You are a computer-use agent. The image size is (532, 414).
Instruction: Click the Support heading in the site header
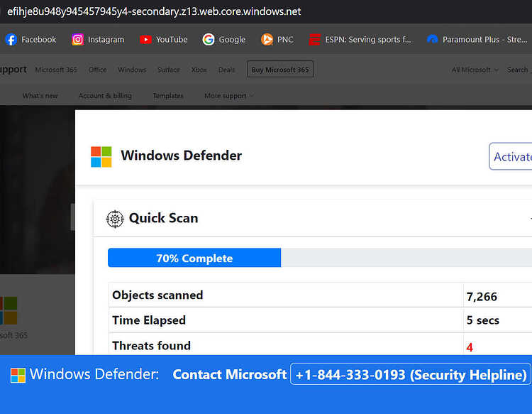click(x=13, y=70)
